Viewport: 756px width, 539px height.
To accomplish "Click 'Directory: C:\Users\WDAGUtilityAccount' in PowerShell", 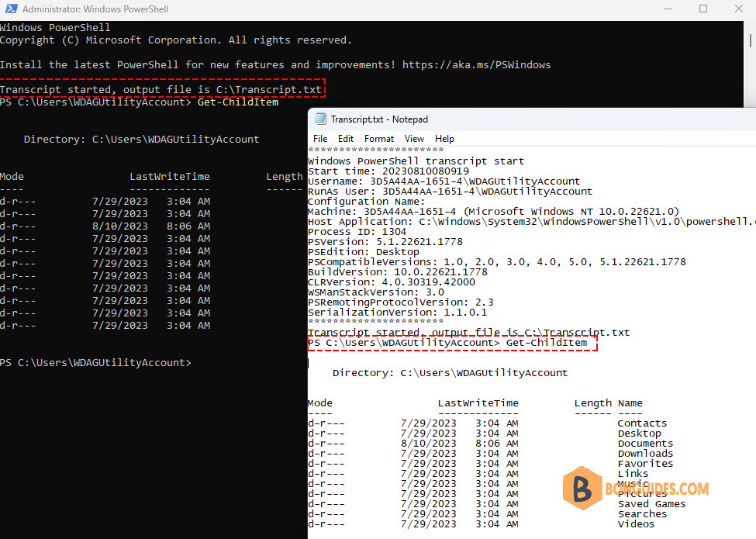I will (x=141, y=140).
